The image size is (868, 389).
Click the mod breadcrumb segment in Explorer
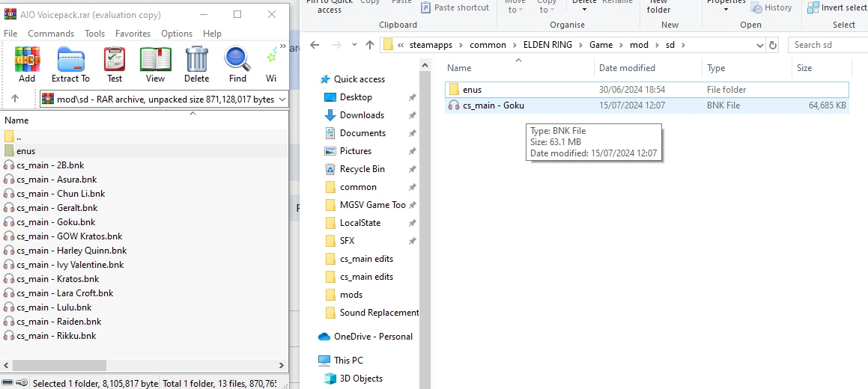pos(639,45)
